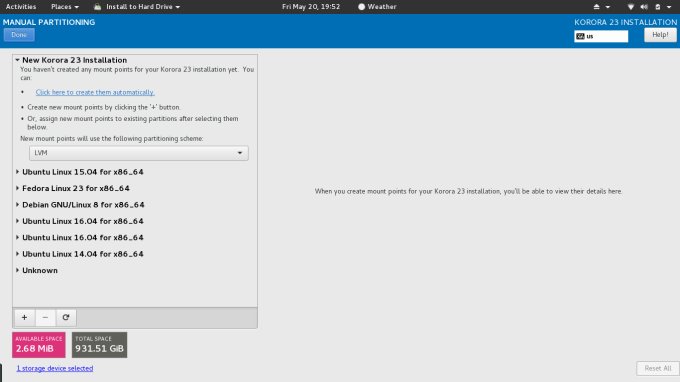Open dropdown arrow next to the eject icon
Viewport: 680px width, 382px height.
pyautogui.click(x=608, y=7)
